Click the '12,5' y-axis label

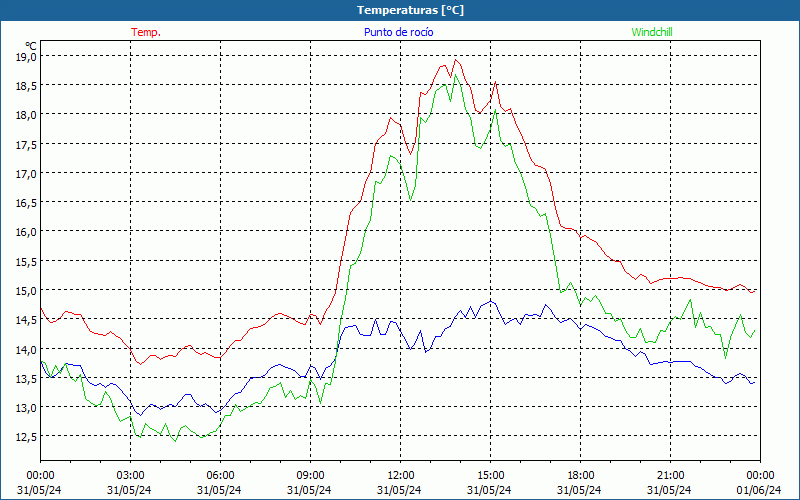(26, 437)
